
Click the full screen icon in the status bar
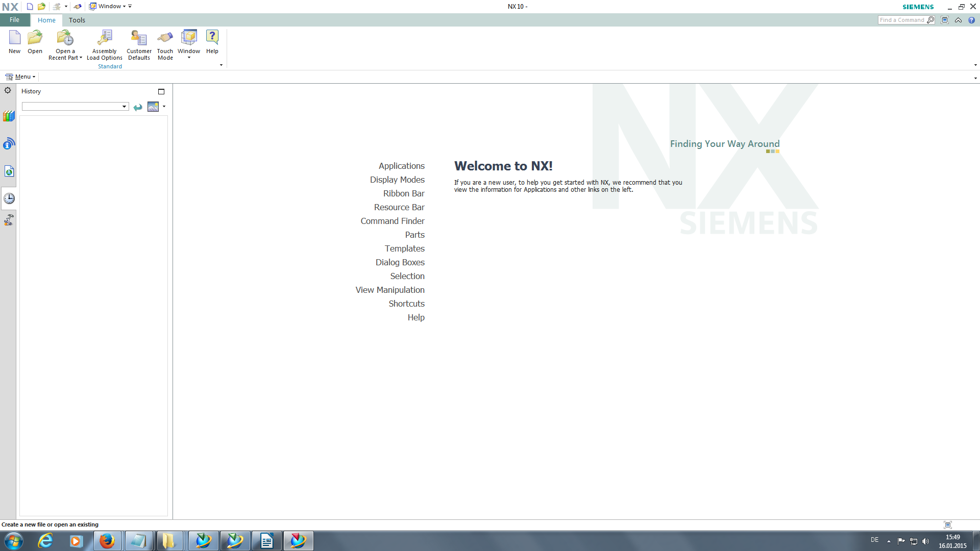pyautogui.click(x=948, y=524)
